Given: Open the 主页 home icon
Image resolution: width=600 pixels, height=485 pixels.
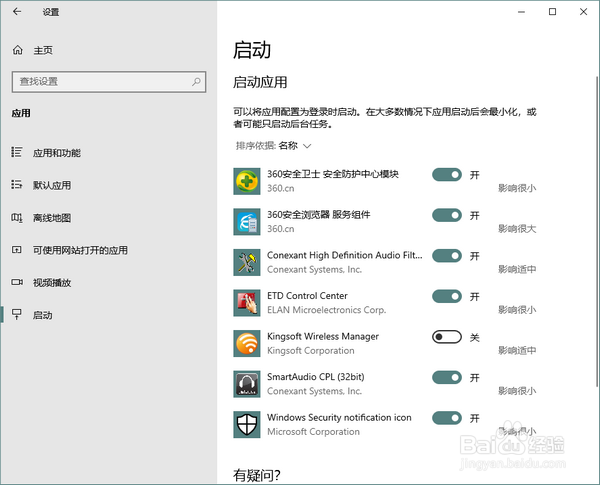Looking at the screenshot, I should pos(18,50).
